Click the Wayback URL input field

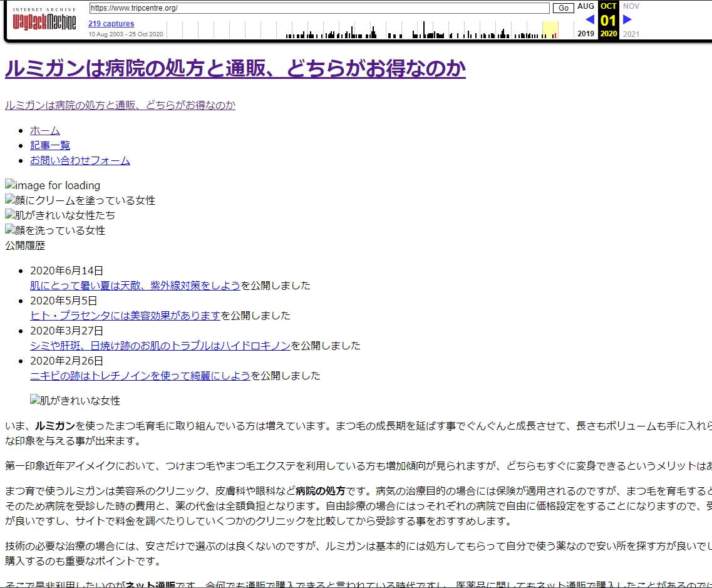tap(319, 8)
